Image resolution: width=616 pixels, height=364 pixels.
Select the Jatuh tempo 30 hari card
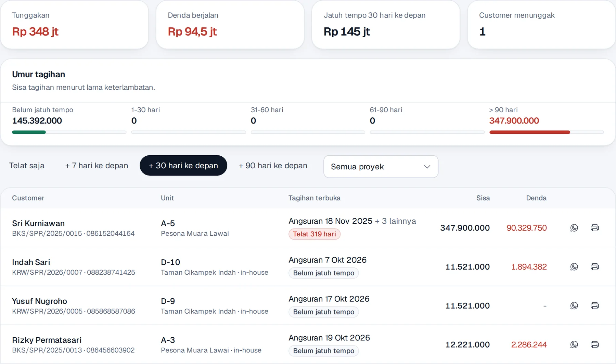point(386,25)
